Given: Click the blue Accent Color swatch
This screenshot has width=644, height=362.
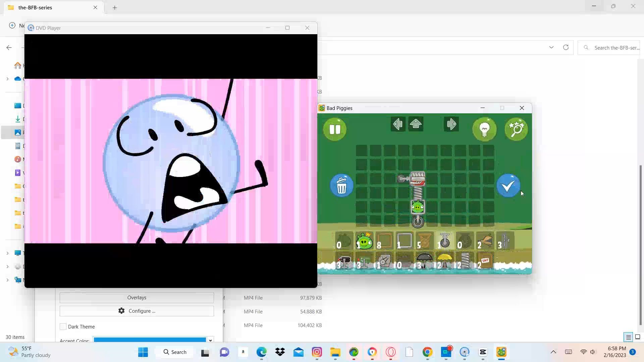Looking at the screenshot, I should coord(150,340).
